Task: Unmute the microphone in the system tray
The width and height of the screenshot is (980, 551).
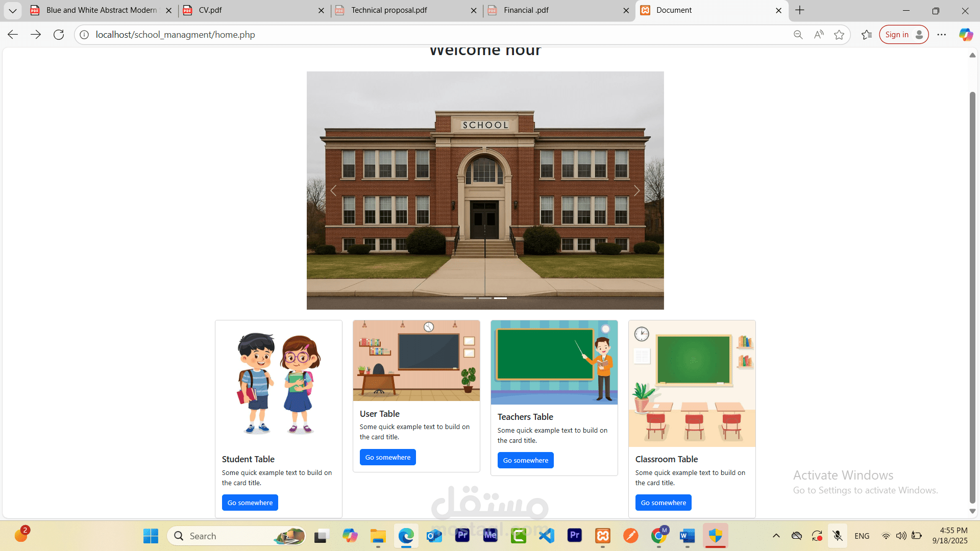Action: [x=838, y=536]
